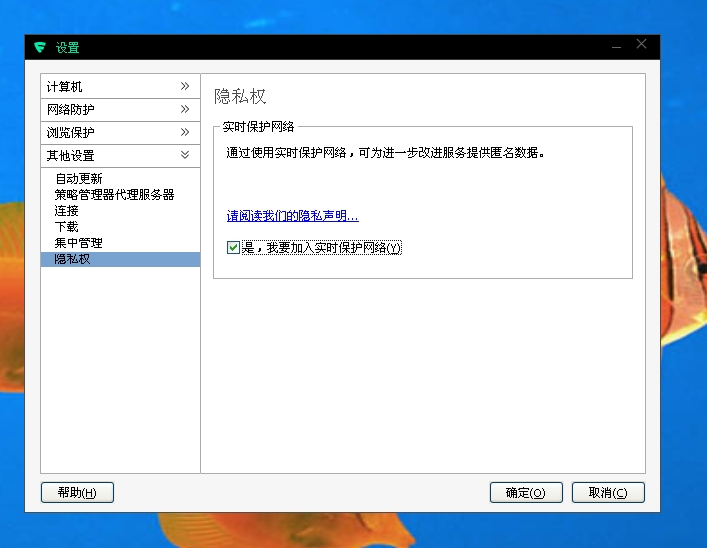The width and height of the screenshot is (707, 548).
Task: Uncheck 是,我要加入实时保护网络 checkbox
Action: coord(234,248)
